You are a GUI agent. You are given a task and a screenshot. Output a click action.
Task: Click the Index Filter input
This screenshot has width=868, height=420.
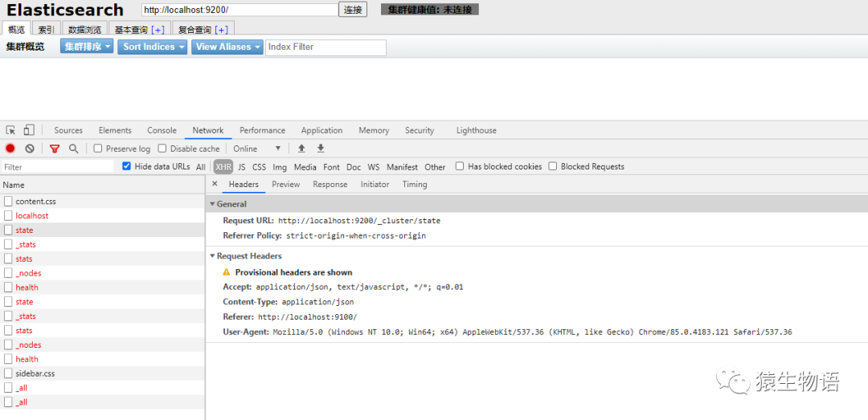[x=326, y=47]
